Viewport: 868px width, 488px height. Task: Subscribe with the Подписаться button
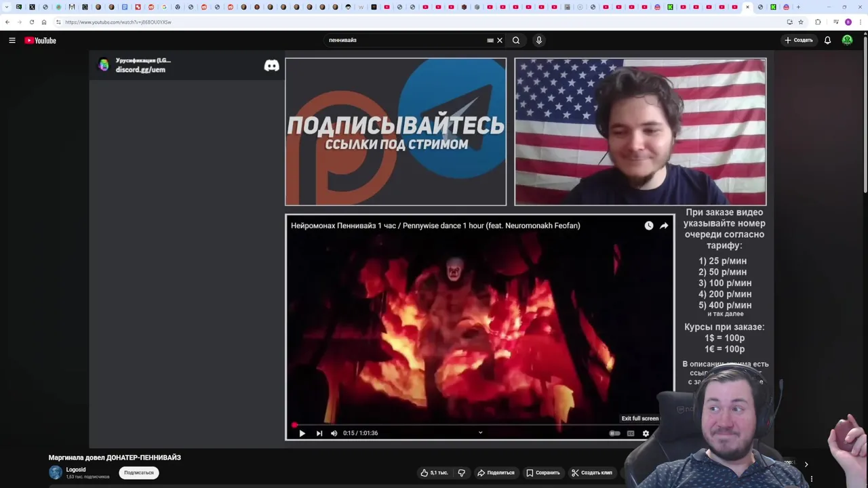point(139,472)
